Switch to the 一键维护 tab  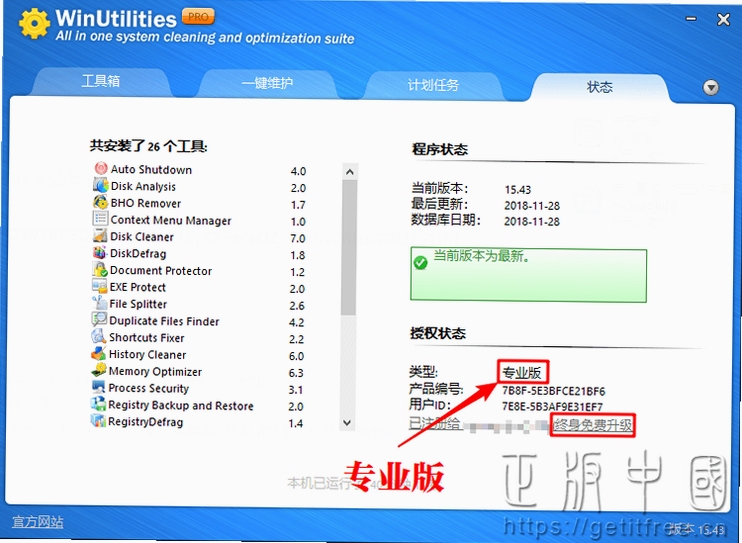(x=267, y=84)
